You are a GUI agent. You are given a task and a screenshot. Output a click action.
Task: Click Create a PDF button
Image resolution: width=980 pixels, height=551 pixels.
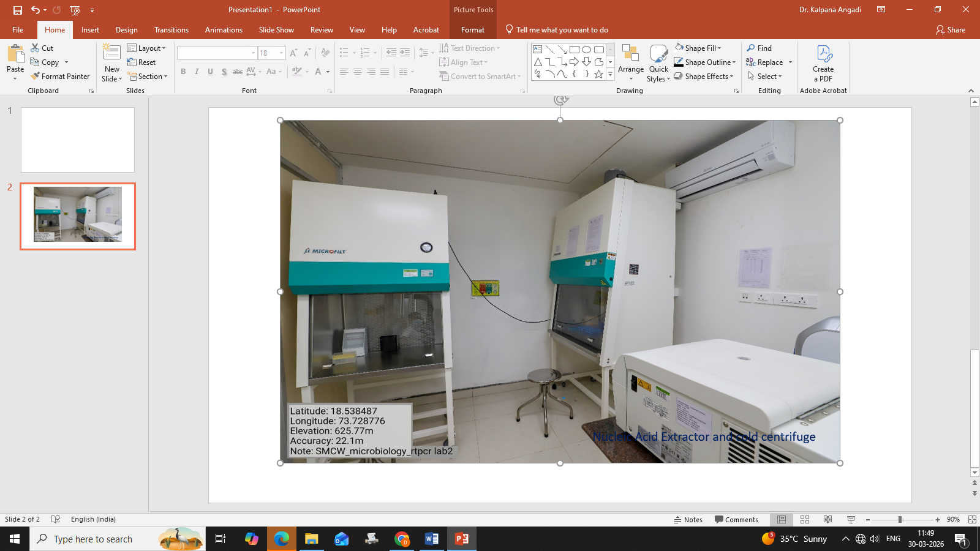point(823,63)
